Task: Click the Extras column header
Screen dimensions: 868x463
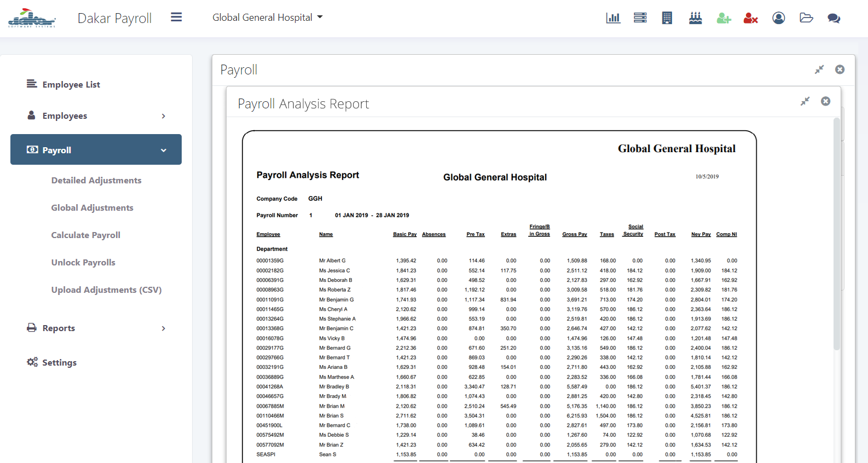Action: tap(508, 234)
